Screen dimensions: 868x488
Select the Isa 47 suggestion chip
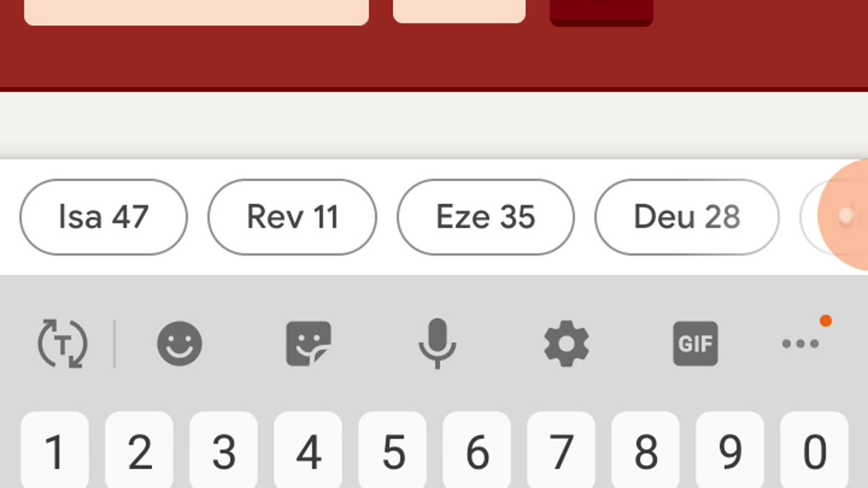(x=104, y=217)
